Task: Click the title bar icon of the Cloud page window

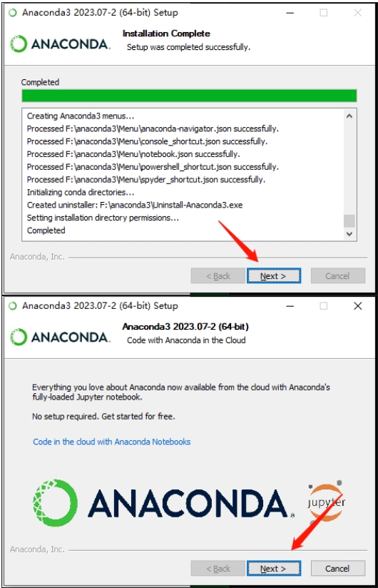Action: 13,306
